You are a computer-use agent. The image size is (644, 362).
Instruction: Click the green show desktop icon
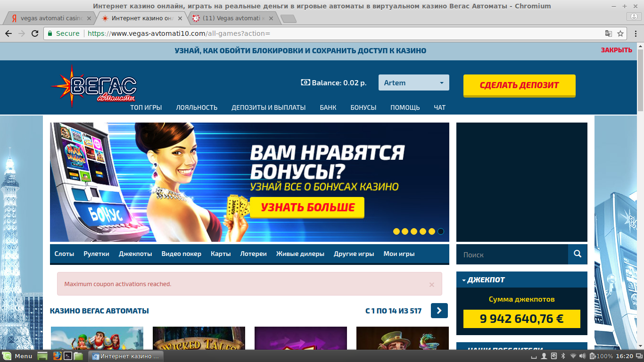[x=42, y=356]
